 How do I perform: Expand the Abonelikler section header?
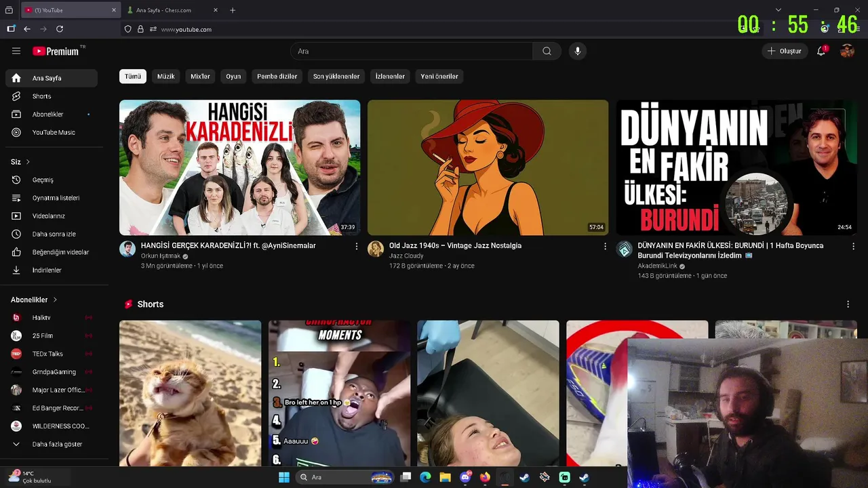coord(34,300)
